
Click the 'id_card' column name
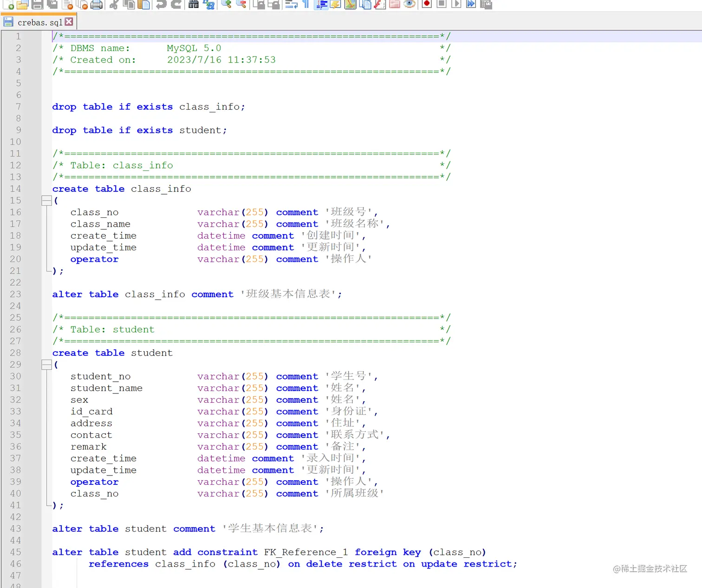tap(91, 412)
